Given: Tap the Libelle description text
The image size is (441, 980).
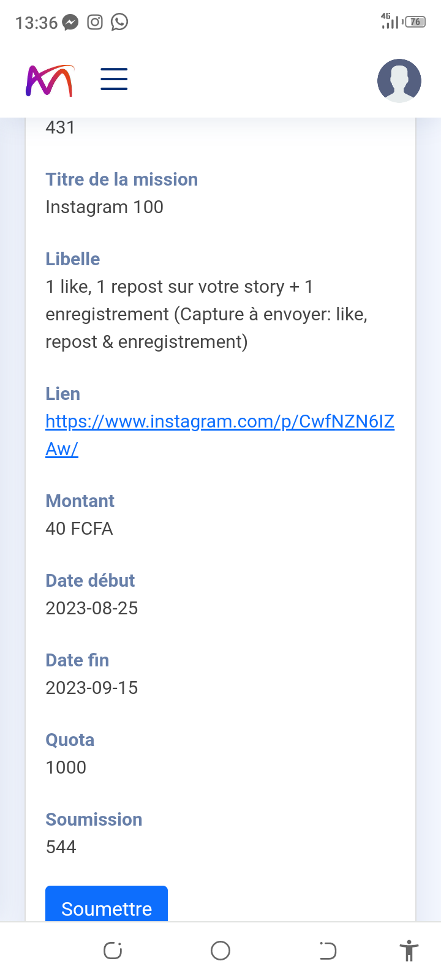Looking at the screenshot, I should pos(206,314).
